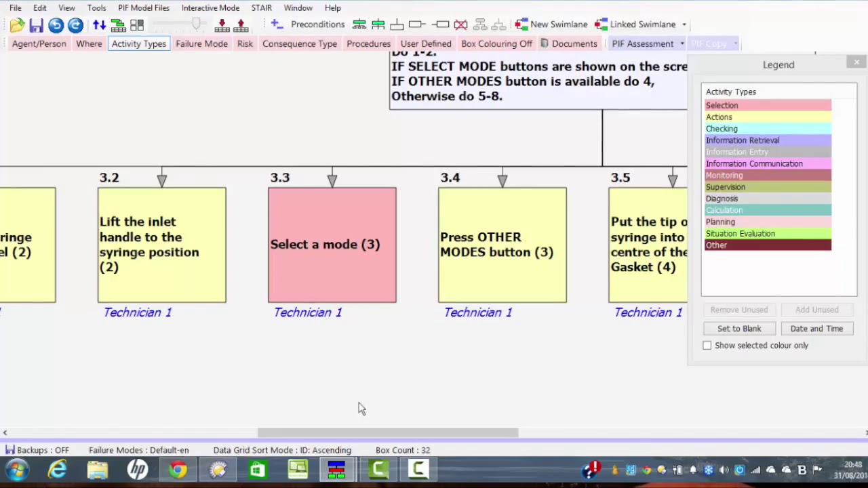Switch to Agent/Person colouring
Viewport: 868px width, 488px height.
pos(39,44)
